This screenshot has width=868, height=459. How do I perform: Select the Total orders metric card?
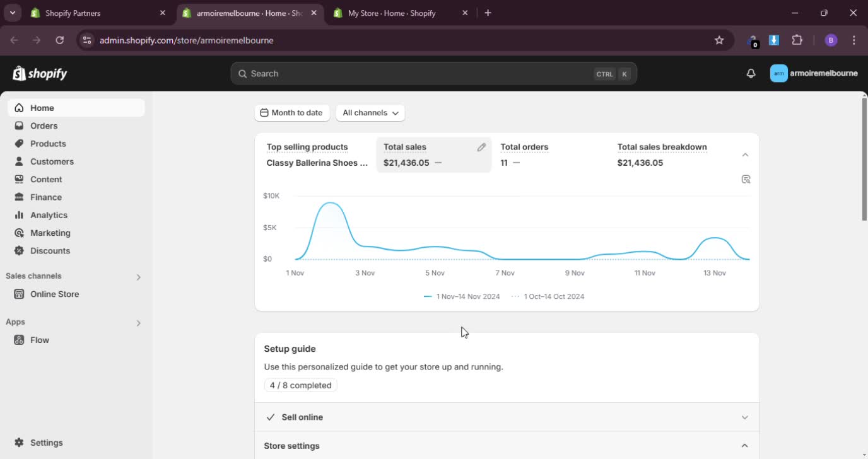(549, 155)
